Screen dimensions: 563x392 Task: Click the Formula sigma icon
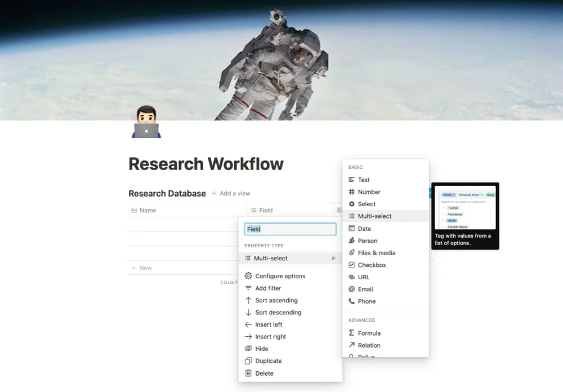coord(351,333)
